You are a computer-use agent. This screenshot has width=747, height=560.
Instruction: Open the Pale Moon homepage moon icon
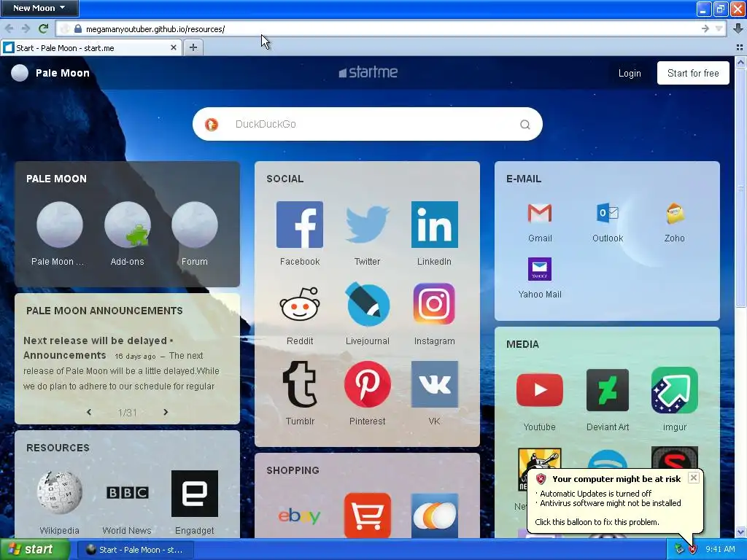coord(60,225)
